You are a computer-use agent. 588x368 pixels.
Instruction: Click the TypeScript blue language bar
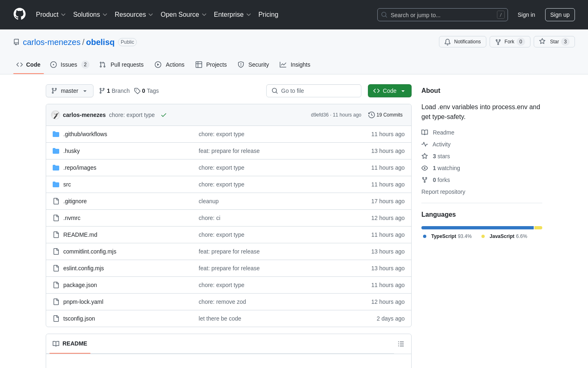click(477, 228)
